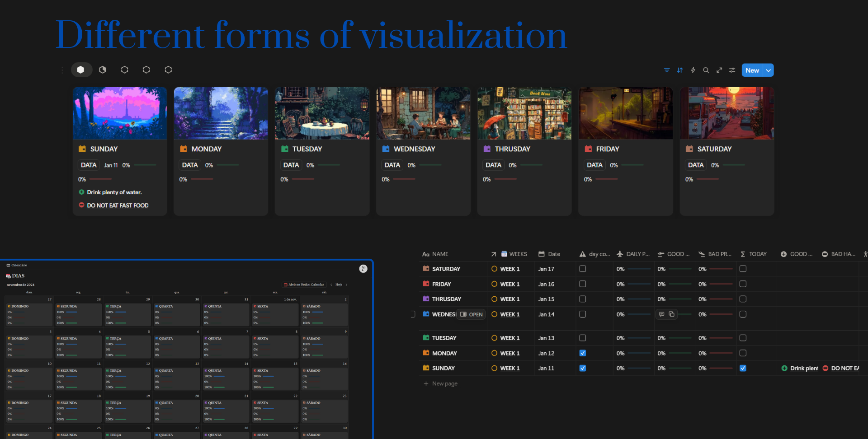
Task: Click the page icon of the MONDAY table row
Action: [x=426, y=353]
